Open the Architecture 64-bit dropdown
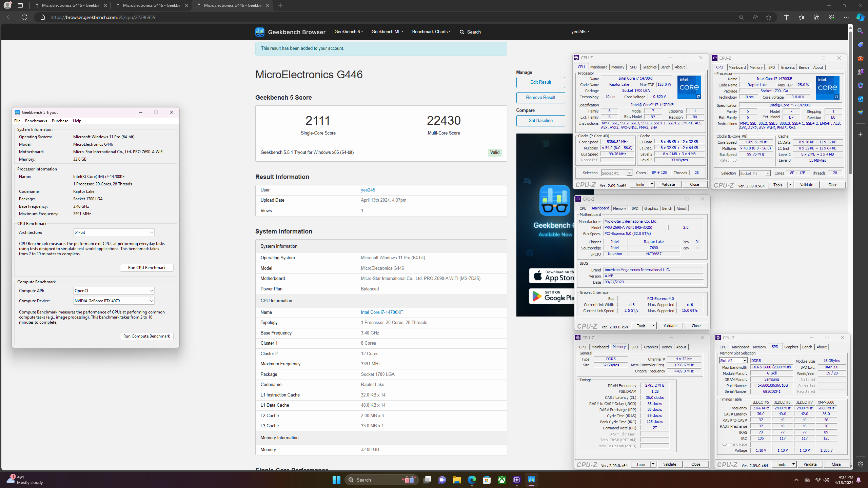Image resolution: width=868 pixels, height=488 pixels. click(x=114, y=232)
